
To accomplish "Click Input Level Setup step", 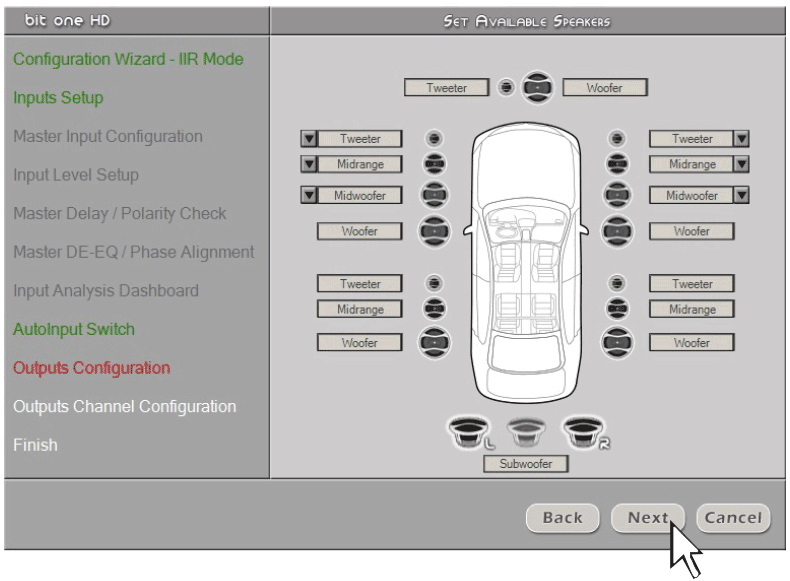I will [x=76, y=175].
